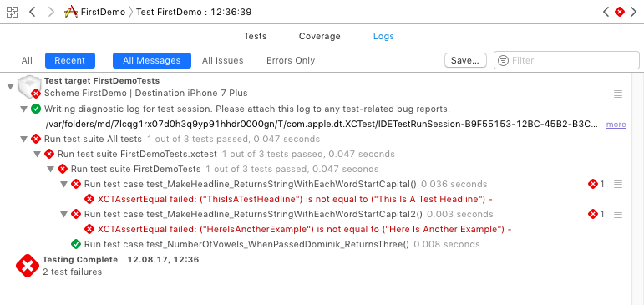Open transcript icon for FirstDemoTests target row

coord(618,94)
